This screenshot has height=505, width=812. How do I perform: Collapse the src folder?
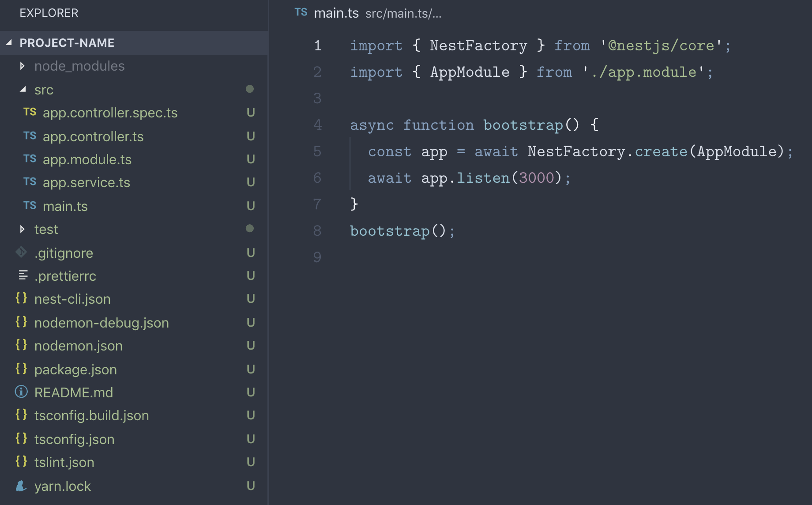23,90
